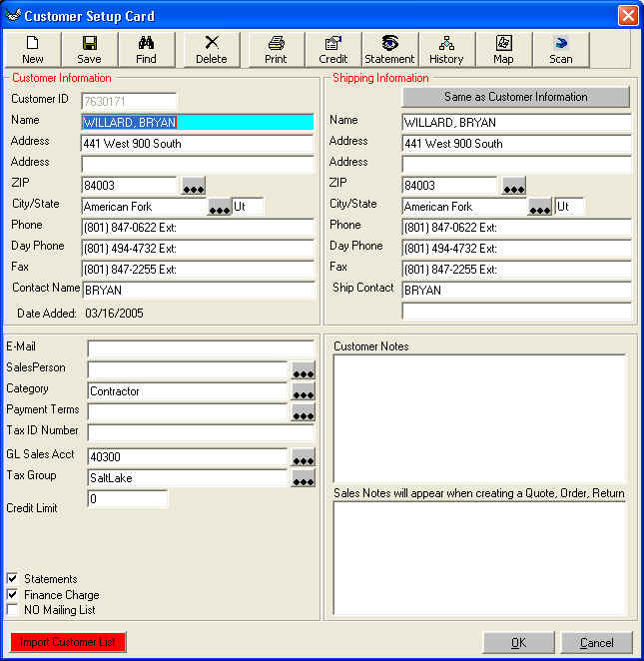Click the customer Phone field

[198, 228]
